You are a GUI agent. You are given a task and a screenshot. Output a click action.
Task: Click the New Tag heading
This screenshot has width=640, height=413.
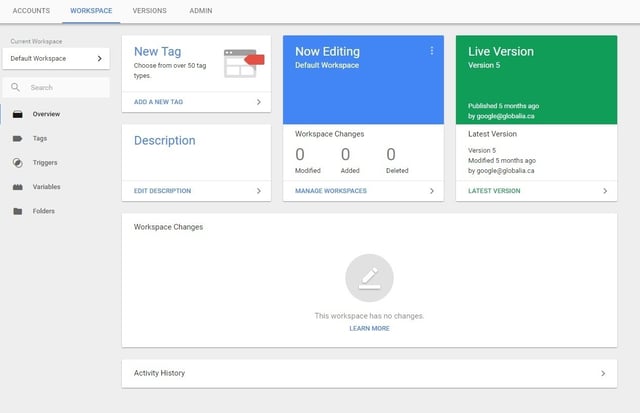point(158,51)
